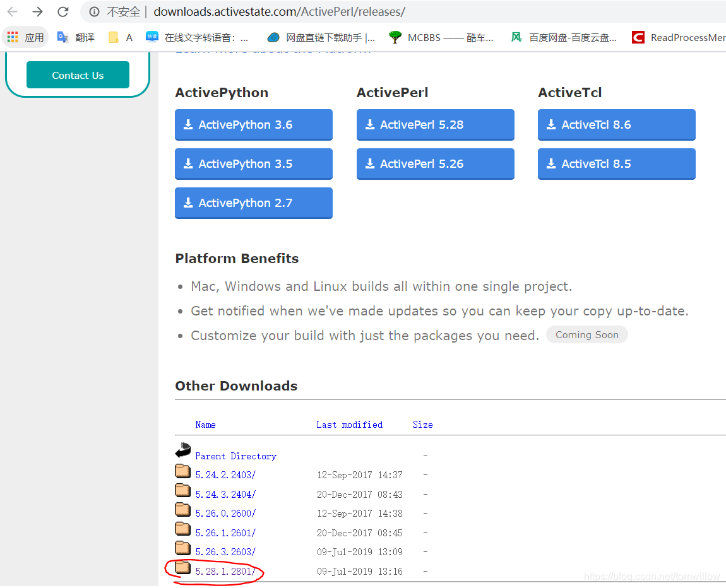Download ActivePython 2.7
This screenshot has height=588, width=726.
tap(254, 203)
